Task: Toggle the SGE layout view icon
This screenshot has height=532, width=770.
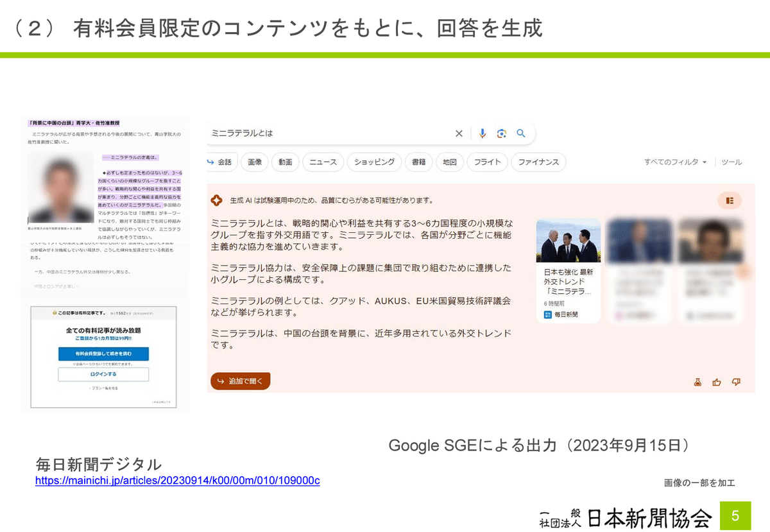Action: 730,200
